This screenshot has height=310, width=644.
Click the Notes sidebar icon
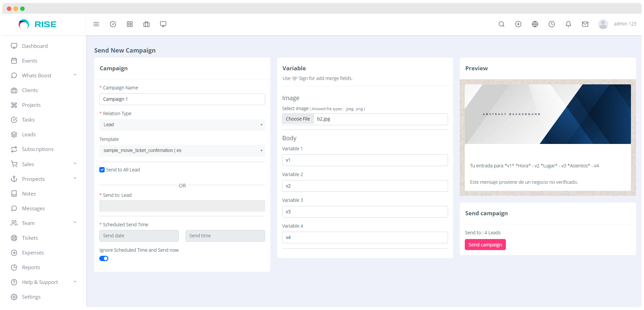pyautogui.click(x=14, y=193)
